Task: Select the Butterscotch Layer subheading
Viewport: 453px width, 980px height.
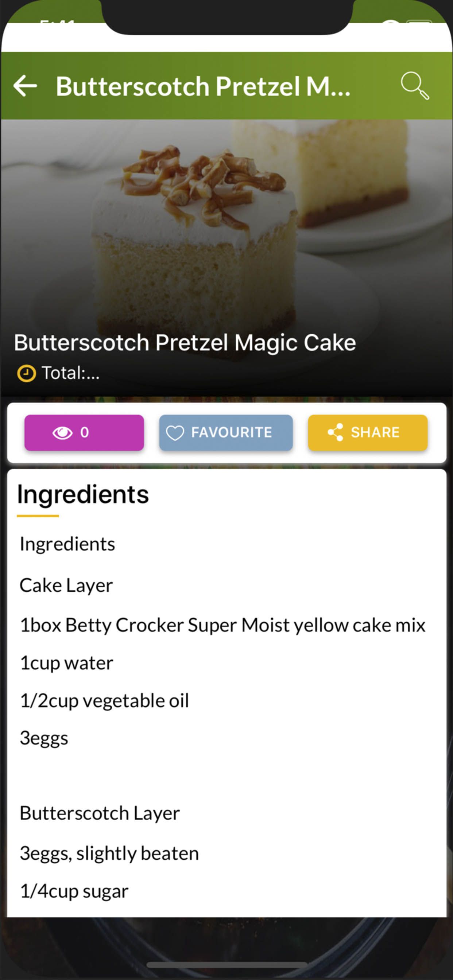Action: (100, 813)
